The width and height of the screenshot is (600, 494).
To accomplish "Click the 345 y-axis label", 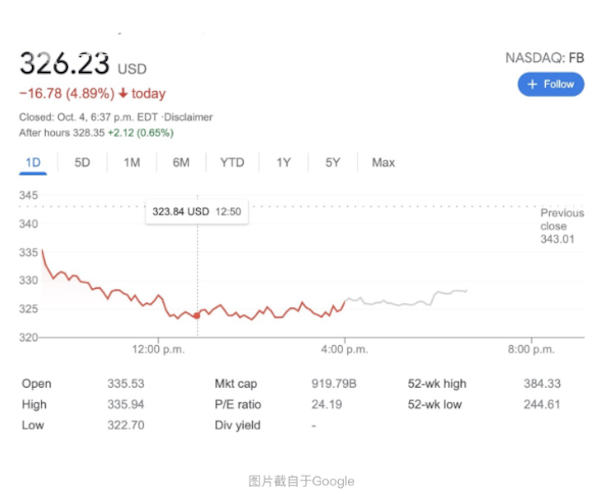I will (29, 195).
